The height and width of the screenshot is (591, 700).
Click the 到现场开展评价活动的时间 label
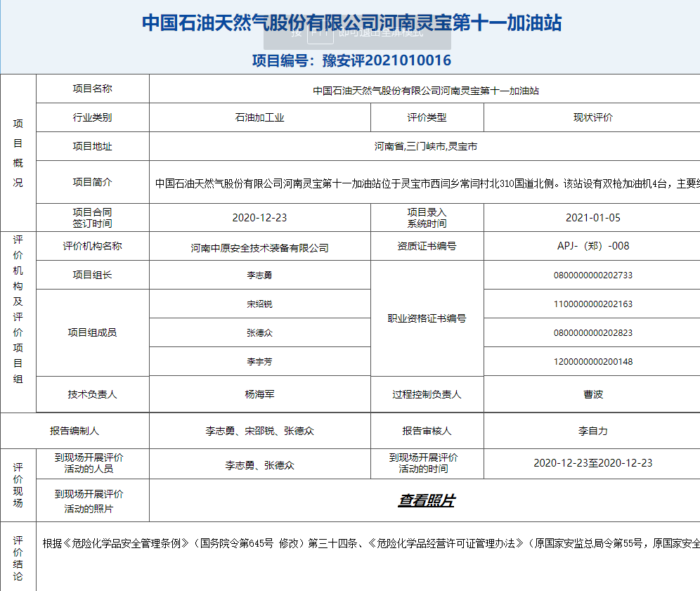click(423, 463)
